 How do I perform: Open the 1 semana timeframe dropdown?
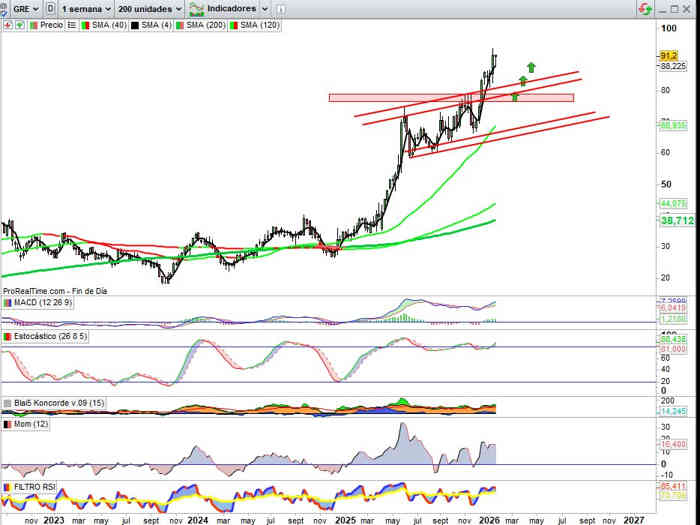[x=85, y=8]
